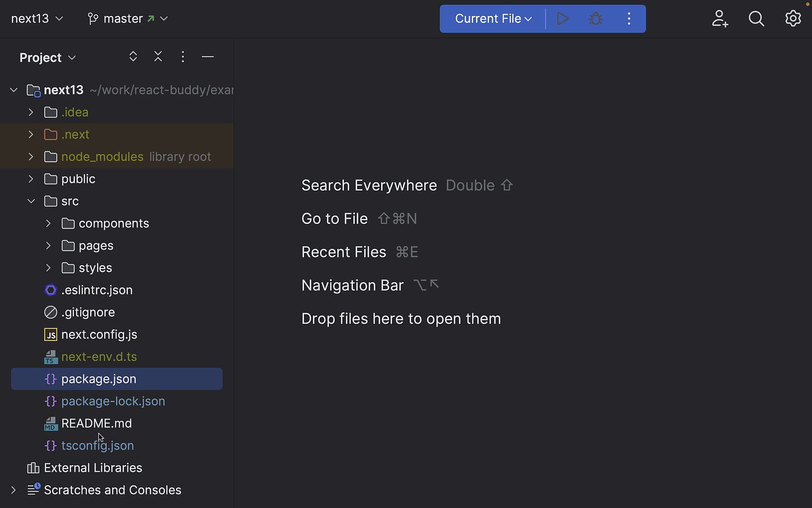Open Search Everywhere via magnifier icon

tap(756, 19)
